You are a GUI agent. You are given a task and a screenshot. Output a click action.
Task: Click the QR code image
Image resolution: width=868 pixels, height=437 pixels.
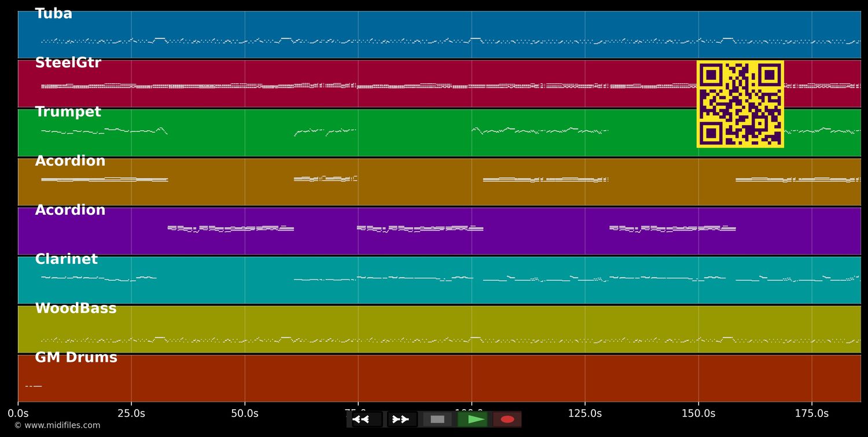point(740,104)
